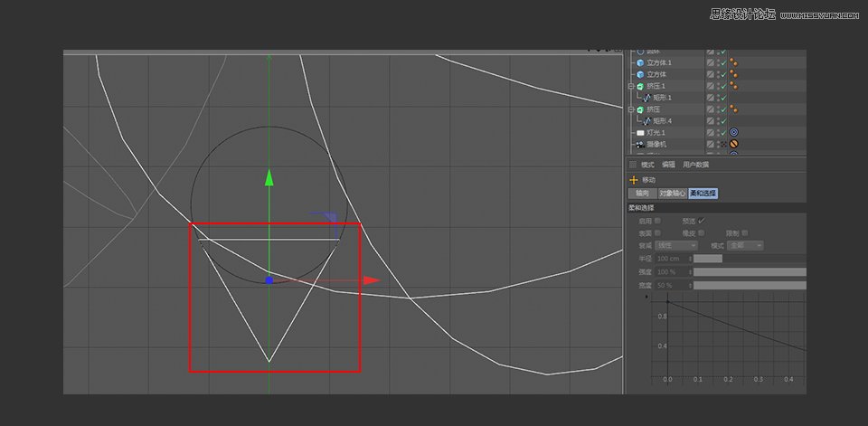Click the layer square of 矩形.1
The image size is (868, 426).
711,98
